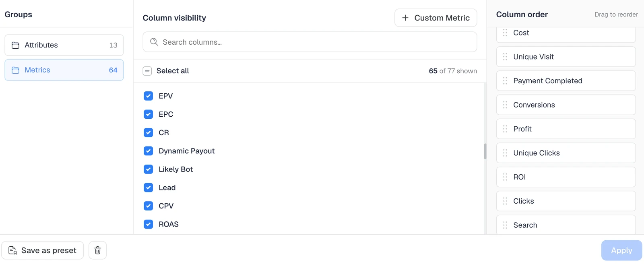Focus the Search columns field

310,42
